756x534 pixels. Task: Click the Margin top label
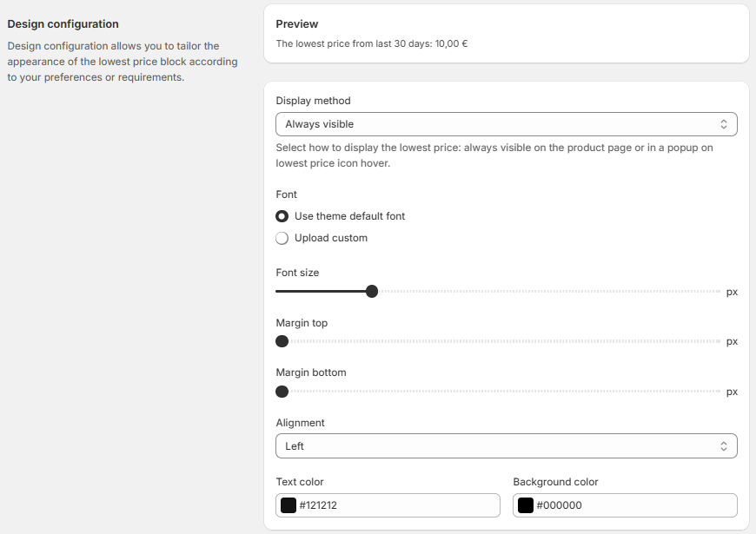302,323
